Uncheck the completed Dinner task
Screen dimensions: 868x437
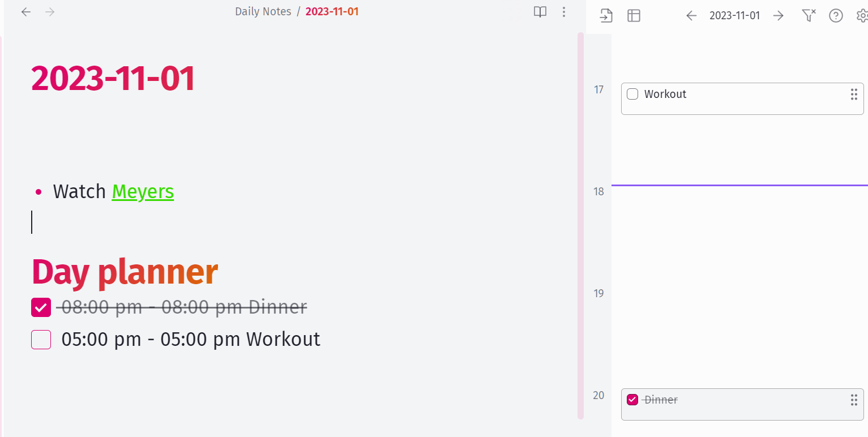tap(41, 307)
